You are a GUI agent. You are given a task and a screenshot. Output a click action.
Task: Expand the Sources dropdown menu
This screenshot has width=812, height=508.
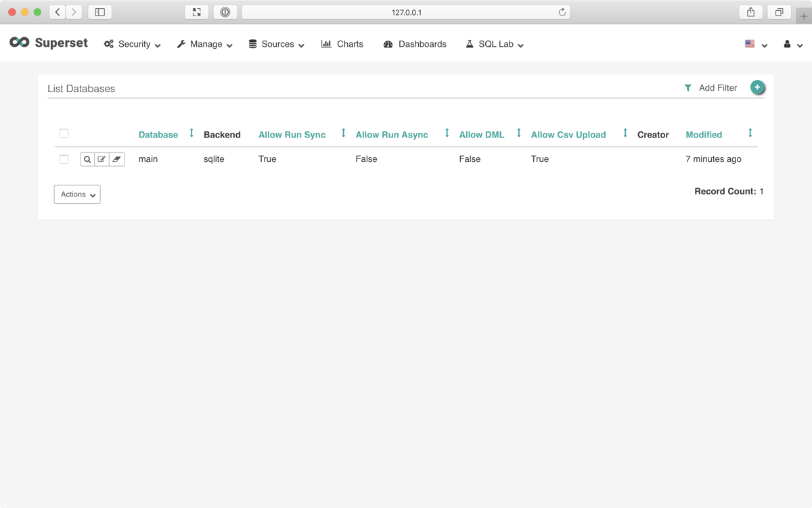click(276, 44)
